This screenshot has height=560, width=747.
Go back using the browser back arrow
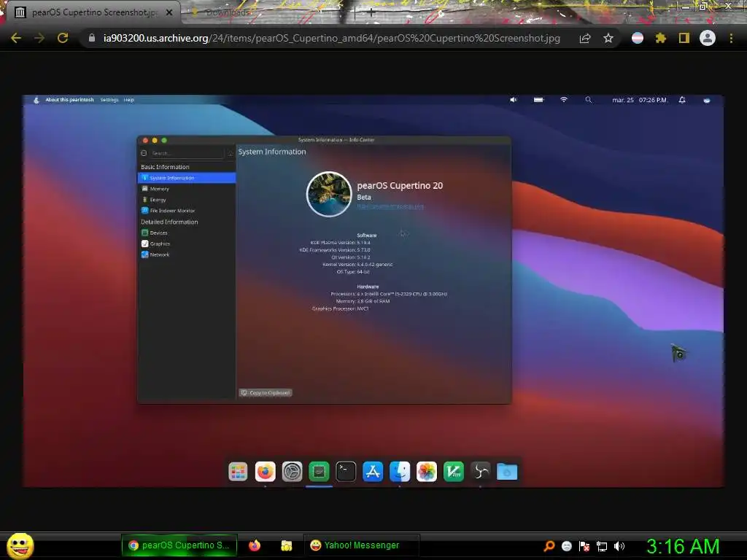[16, 38]
